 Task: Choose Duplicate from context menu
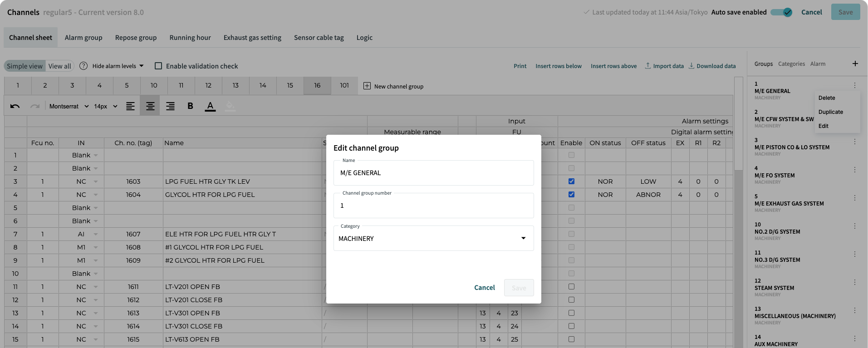830,112
